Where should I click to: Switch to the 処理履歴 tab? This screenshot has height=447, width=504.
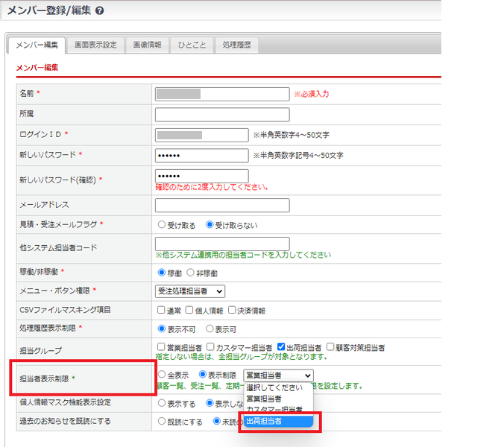coord(236,45)
